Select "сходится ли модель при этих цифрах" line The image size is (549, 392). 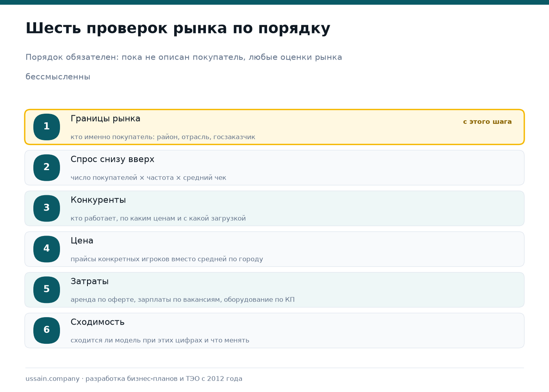[x=160, y=341]
